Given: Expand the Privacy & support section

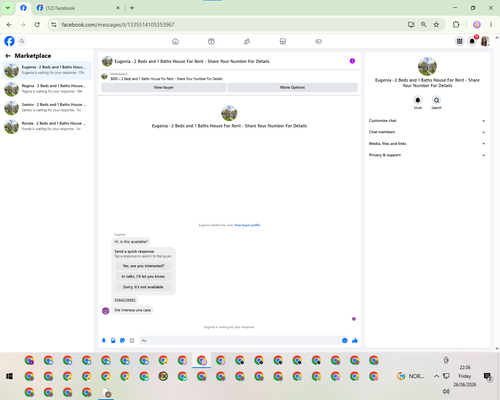Looking at the screenshot, I should (427, 155).
